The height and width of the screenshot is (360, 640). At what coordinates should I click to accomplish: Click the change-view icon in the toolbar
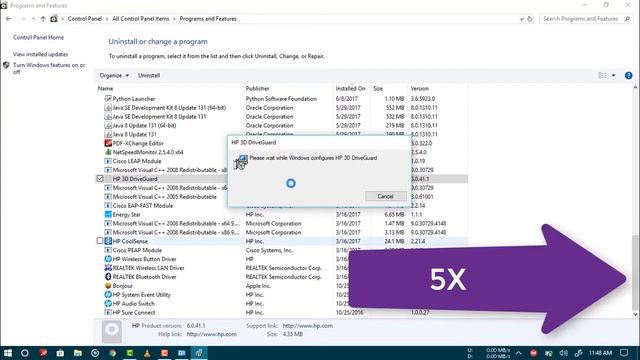pos(602,76)
